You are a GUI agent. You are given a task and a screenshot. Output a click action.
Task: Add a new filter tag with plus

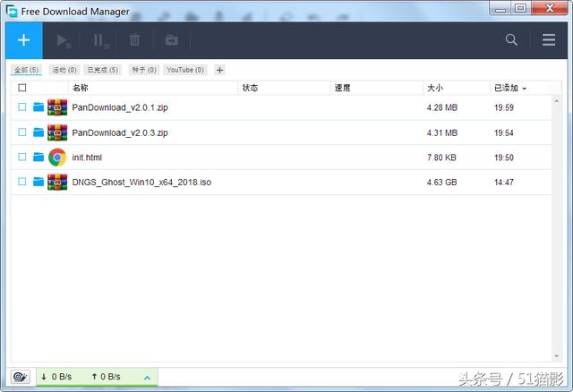point(219,70)
